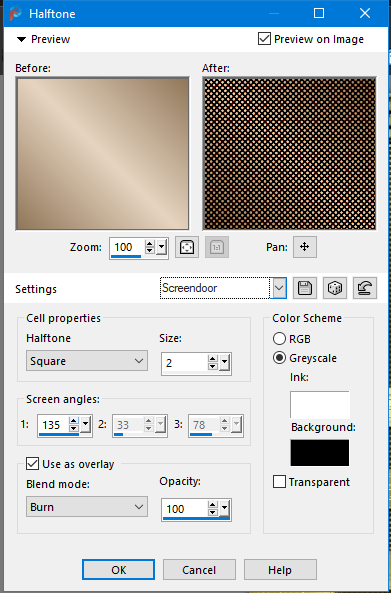Open the Burn blend mode dropdown
The image size is (391, 593).
tap(87, 507)
